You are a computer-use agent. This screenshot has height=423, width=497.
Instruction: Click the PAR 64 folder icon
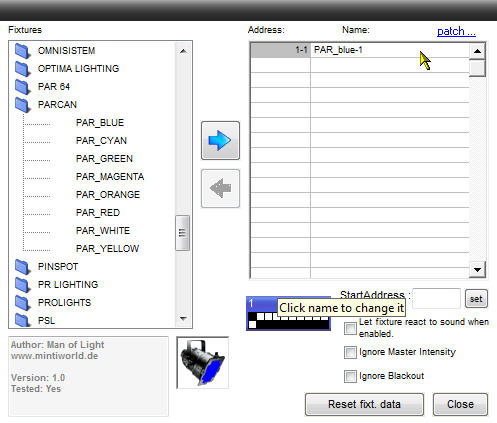[x=23, y=87]
